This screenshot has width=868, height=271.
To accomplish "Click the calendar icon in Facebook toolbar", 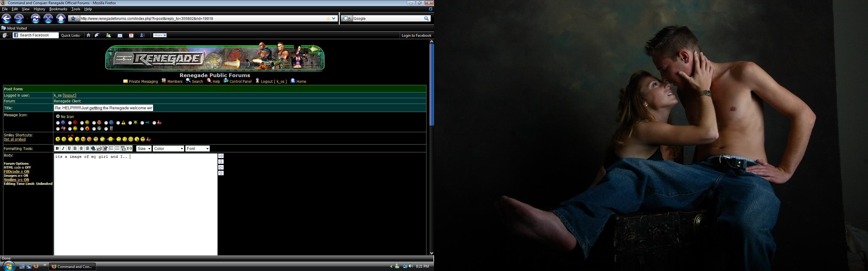I will tap(131, 35).
